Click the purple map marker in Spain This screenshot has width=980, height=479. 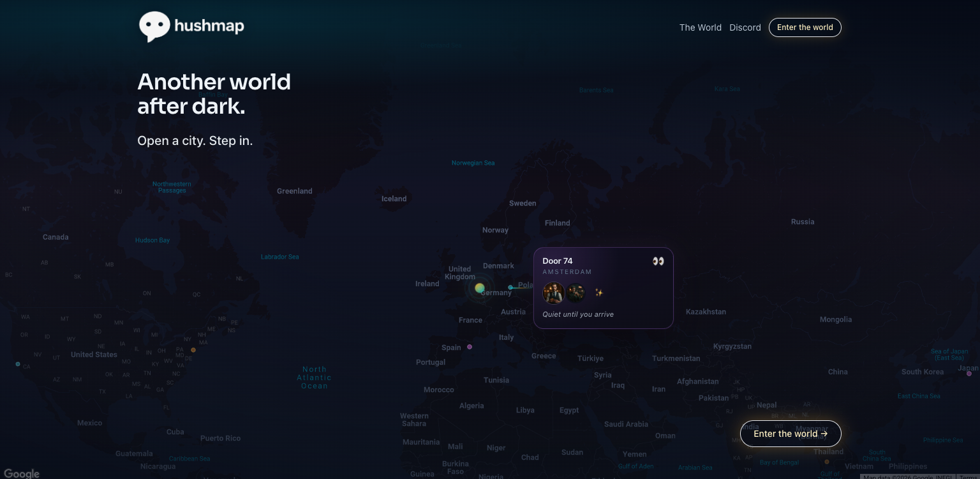pyautogui.click(x=470, y=347)
